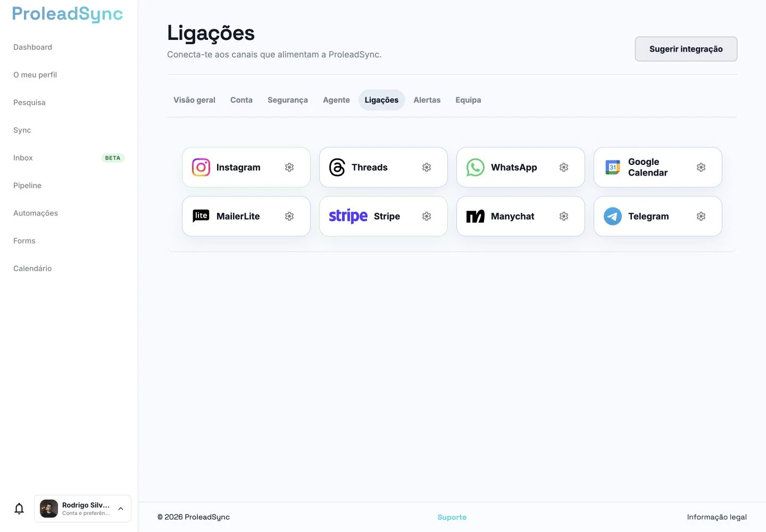Switch to the Visão geral tab
The image size is (766, 532).
(x=194, y=100)
